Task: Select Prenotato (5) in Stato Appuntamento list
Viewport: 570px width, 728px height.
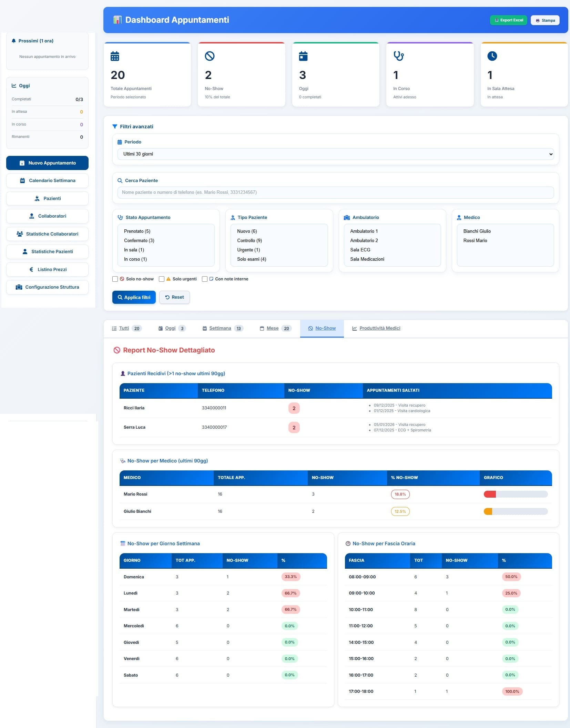Action: click(137, 231)
